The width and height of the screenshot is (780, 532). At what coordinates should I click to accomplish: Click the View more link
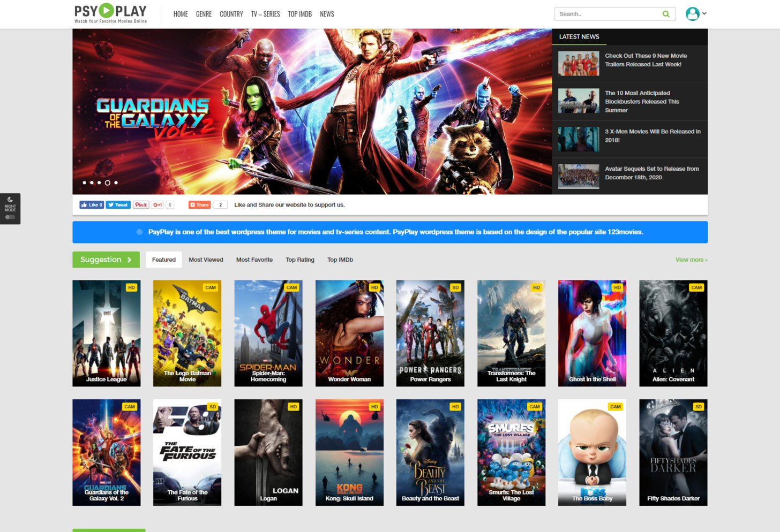(x=691, y=260)
